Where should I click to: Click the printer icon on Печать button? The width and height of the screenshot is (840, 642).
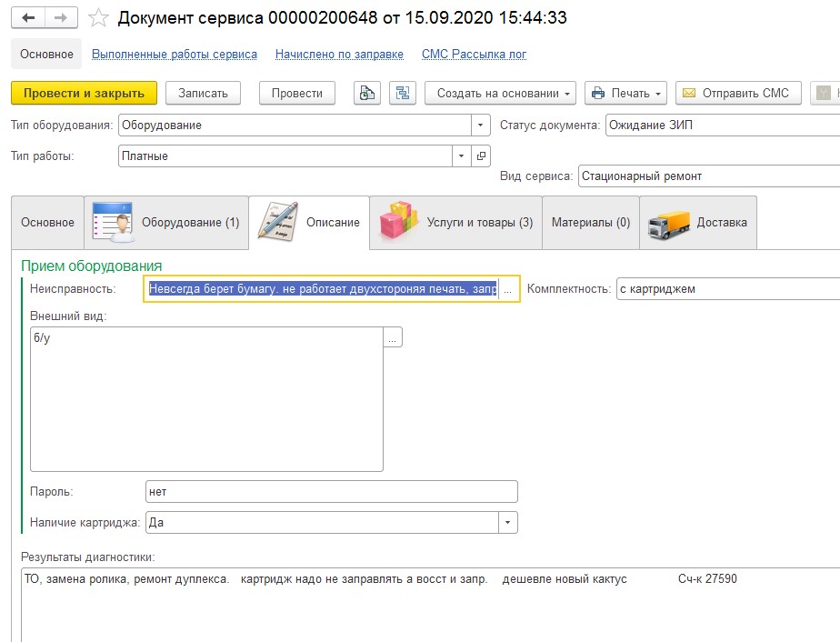pos(598,94)
